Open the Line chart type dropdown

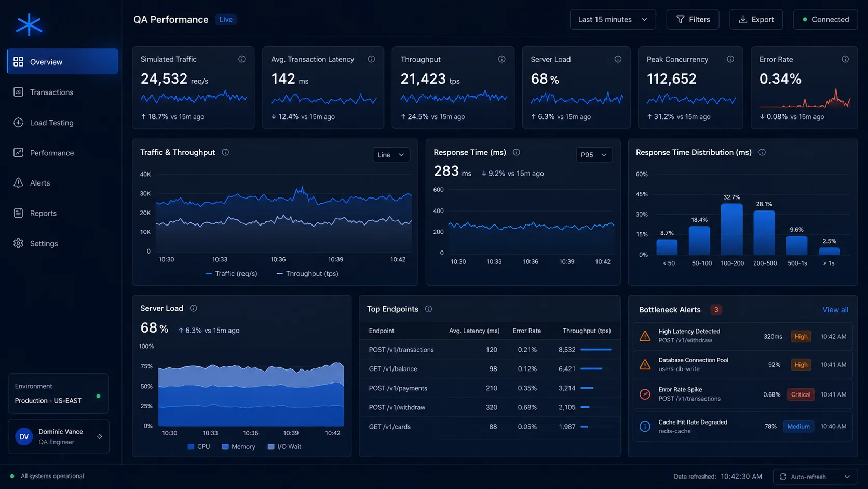[391, 155]
